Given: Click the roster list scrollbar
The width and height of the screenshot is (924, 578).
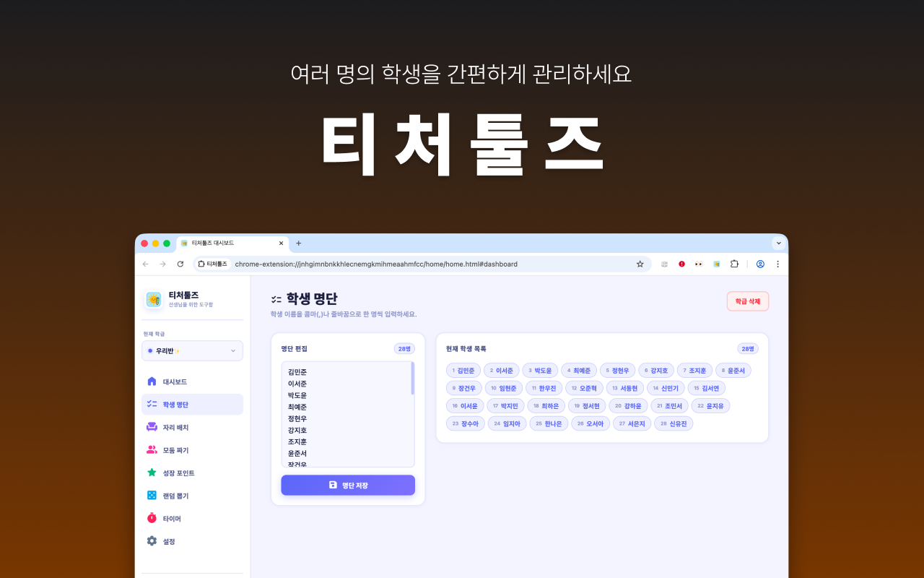Looking at the screenshot, I should pyautogui.click(x=412, y=379).
